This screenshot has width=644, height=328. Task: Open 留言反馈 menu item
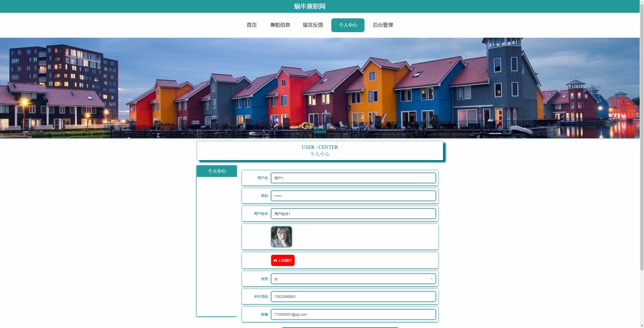point(313,25)
